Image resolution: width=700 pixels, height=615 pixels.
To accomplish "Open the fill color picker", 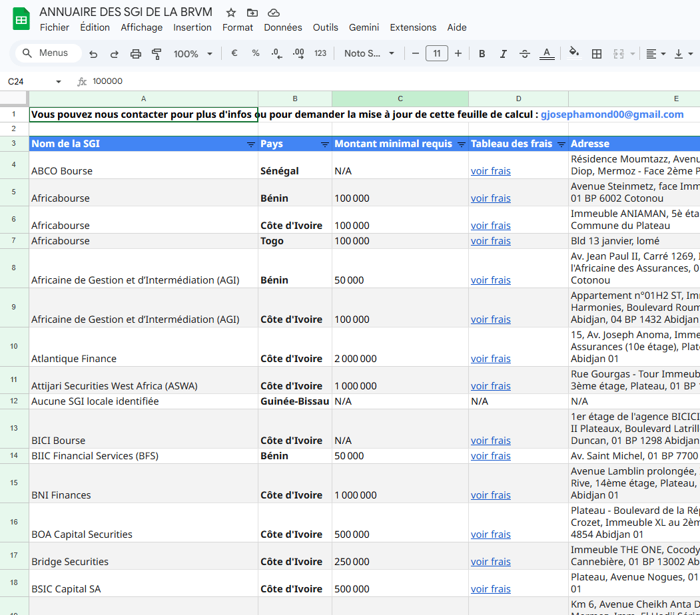I will 574,53.
